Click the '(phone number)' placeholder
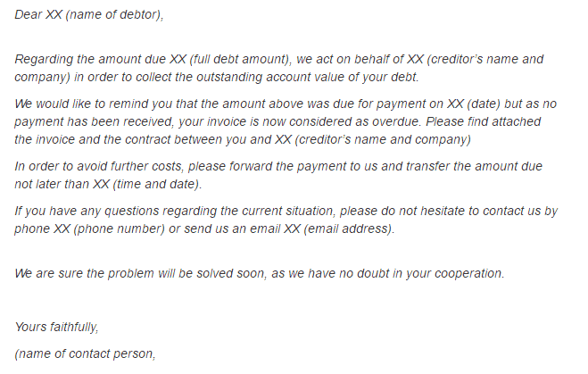 [120, 229]
